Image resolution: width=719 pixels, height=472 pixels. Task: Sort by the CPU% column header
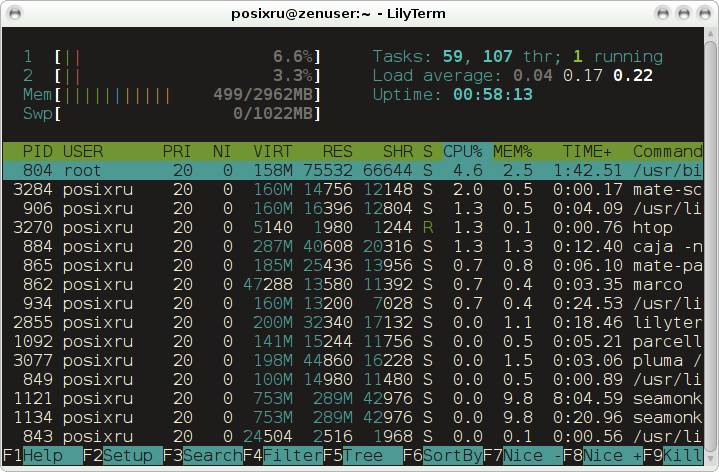tap(463, 151)
